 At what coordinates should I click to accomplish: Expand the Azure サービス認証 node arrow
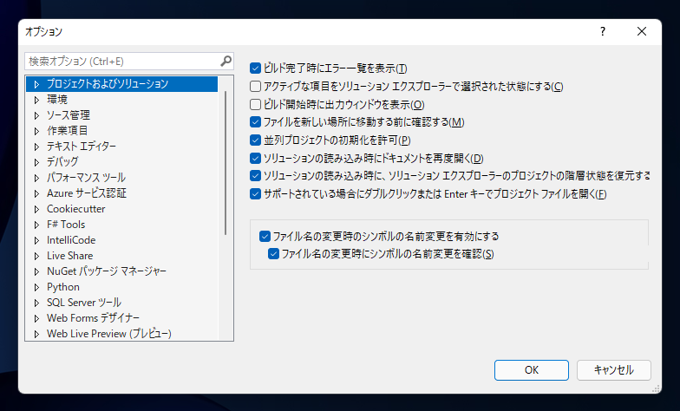36,193
